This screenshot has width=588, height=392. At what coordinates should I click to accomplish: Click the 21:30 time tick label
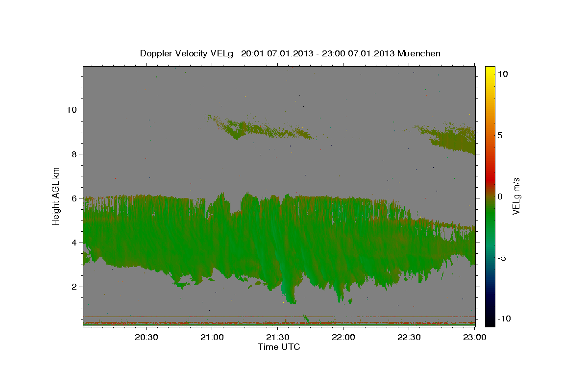tap(278, 338)
